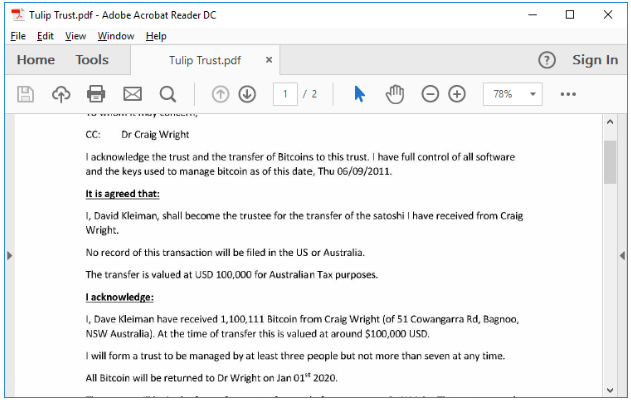The height and width of the screenshot is (402, 631).
Task: Maximize the Acrobat Reader window
Action: [570, 15]
